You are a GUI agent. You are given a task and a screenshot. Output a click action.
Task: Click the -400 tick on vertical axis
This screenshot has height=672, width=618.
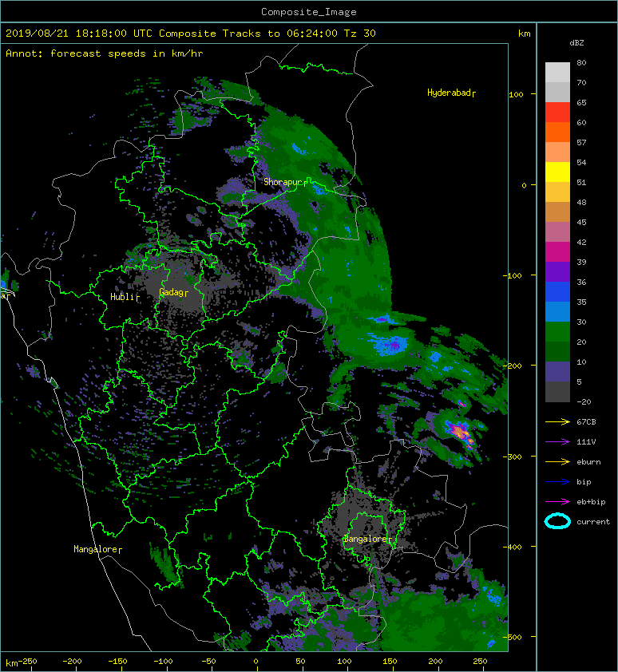[x=512, y=547]
